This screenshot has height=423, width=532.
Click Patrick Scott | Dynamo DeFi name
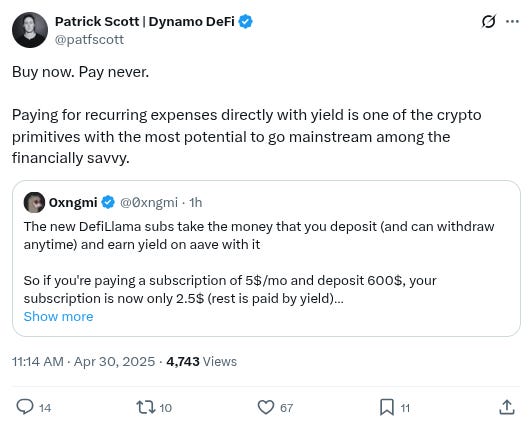[x=145, y=21]
